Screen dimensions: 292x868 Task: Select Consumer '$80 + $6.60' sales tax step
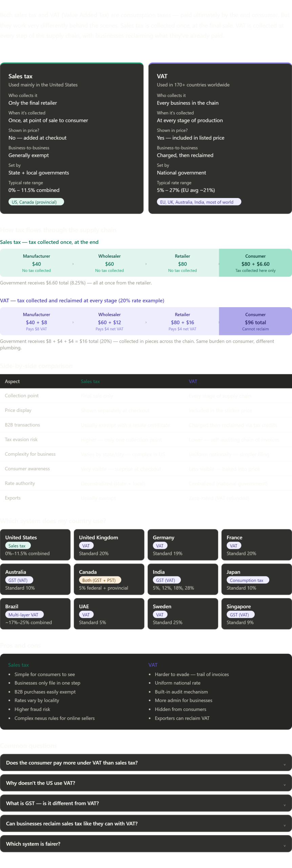click(255, 263)
